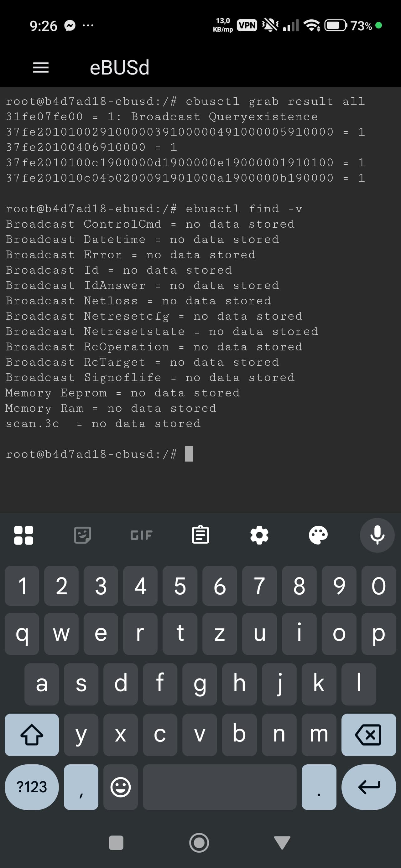Tap the spacebar key
Image resolution: width=401 pixels, height=868 pixels.
[220, 787]
